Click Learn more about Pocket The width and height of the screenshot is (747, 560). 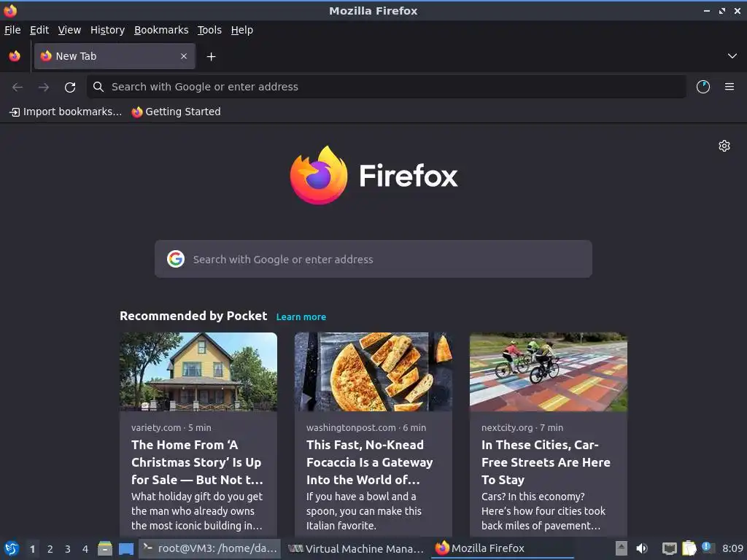tap(301, 316)
